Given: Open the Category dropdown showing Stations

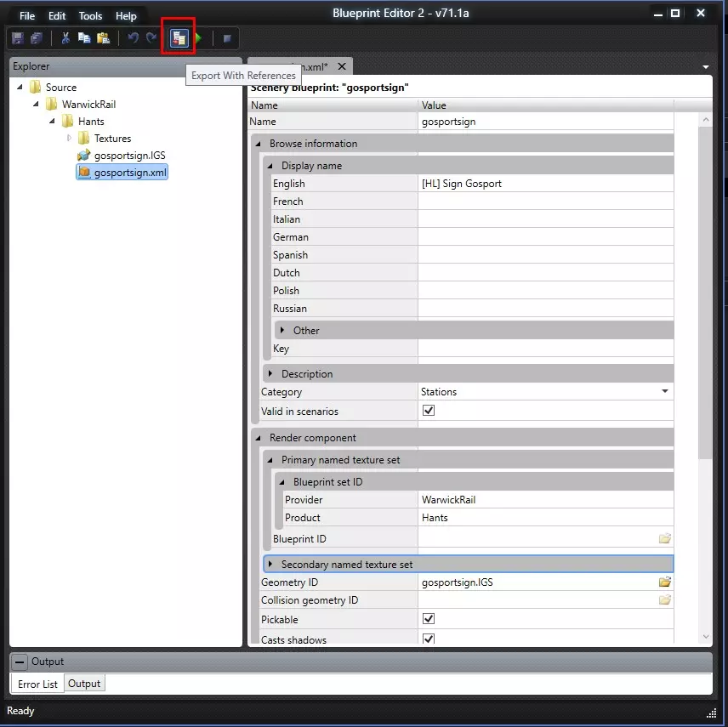Looking at the screenshot, I should click(x=664, y=392).
